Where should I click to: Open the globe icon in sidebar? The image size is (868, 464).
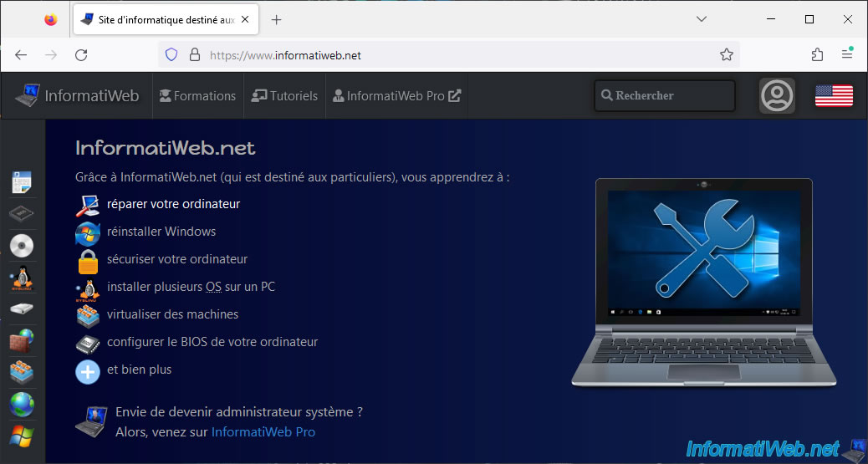(x=22, y=405)
